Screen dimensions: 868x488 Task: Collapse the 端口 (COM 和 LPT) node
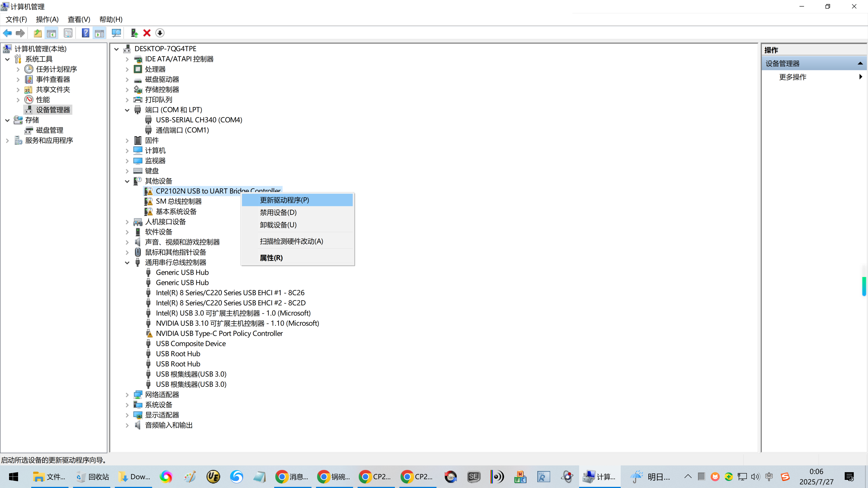pyautogui.click(x=127, y=110)
